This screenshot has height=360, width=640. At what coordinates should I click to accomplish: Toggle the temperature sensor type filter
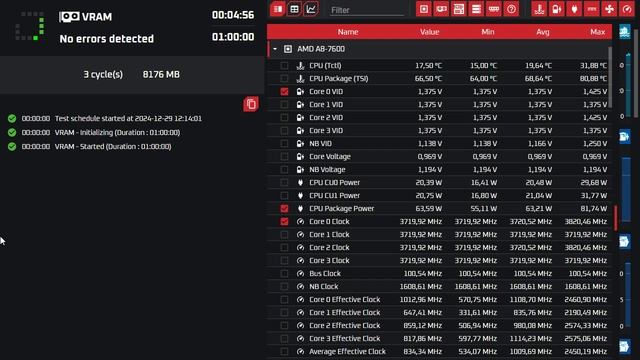[539, 9]
